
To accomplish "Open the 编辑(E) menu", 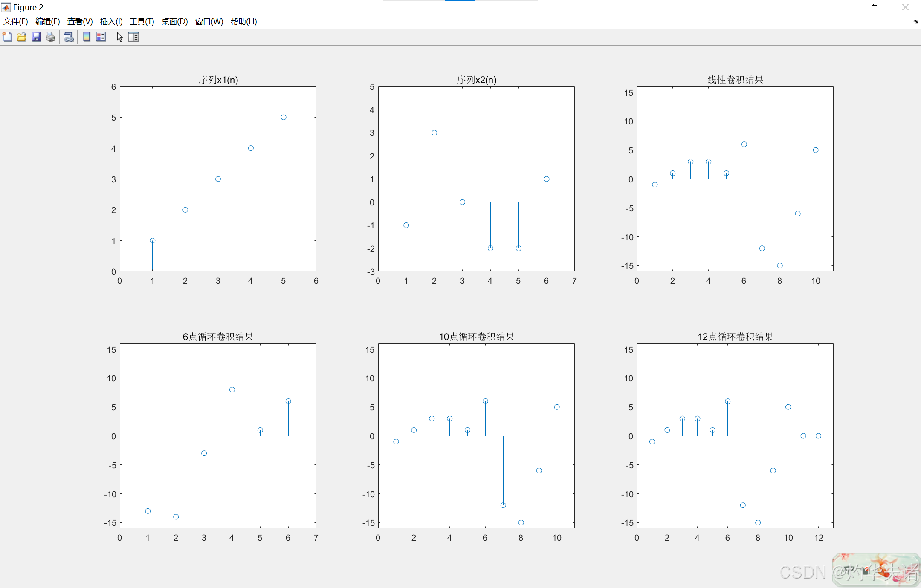I will [x=47, y=22].
